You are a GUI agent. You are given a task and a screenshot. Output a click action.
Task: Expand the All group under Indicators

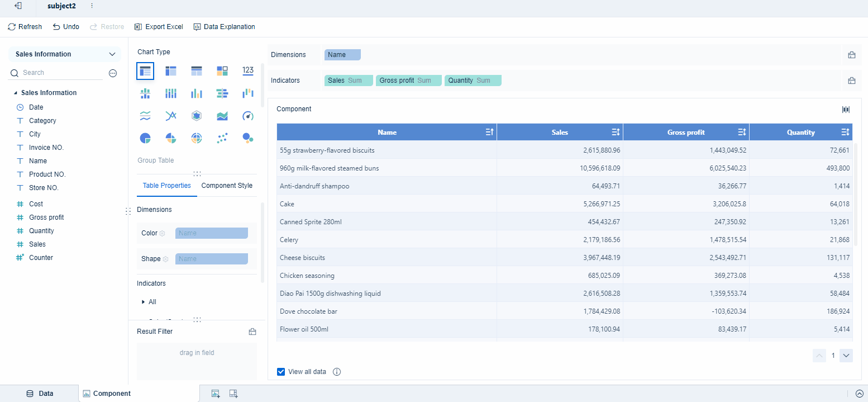coord(144,301)
